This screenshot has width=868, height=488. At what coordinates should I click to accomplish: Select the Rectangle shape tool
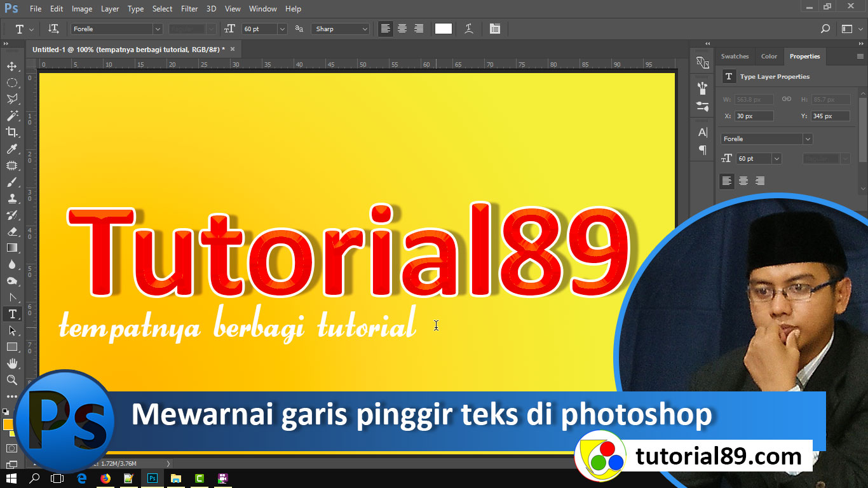tap(11, 347)
